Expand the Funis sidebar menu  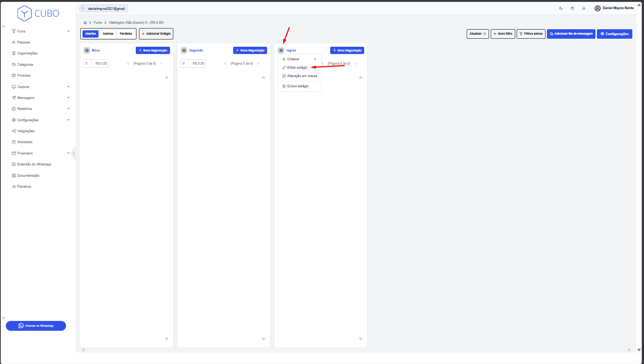click(41, 31)
